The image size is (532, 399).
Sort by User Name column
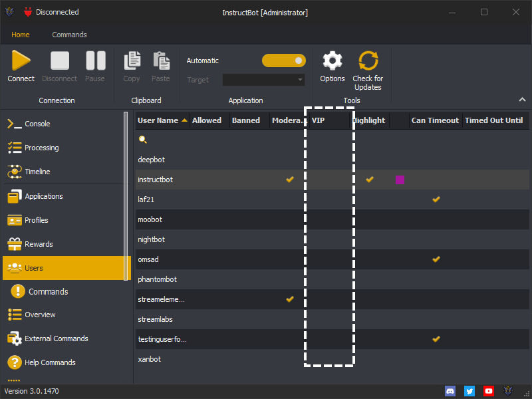(162, 120)
